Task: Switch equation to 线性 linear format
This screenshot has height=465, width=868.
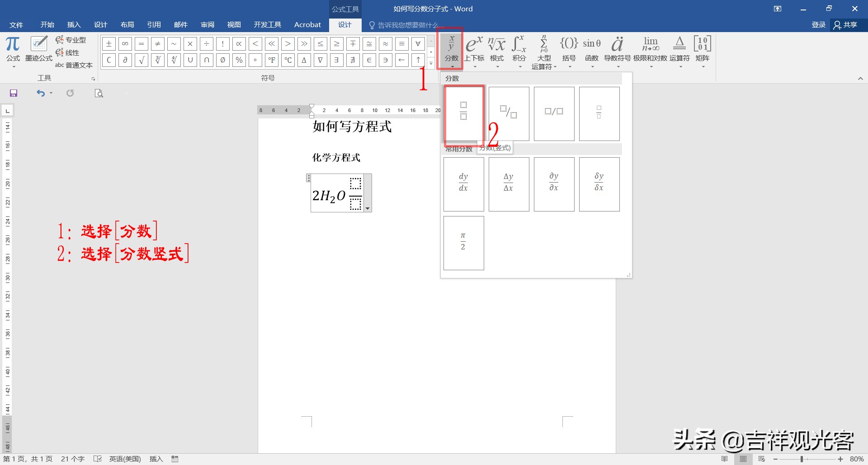Action: 70,52
